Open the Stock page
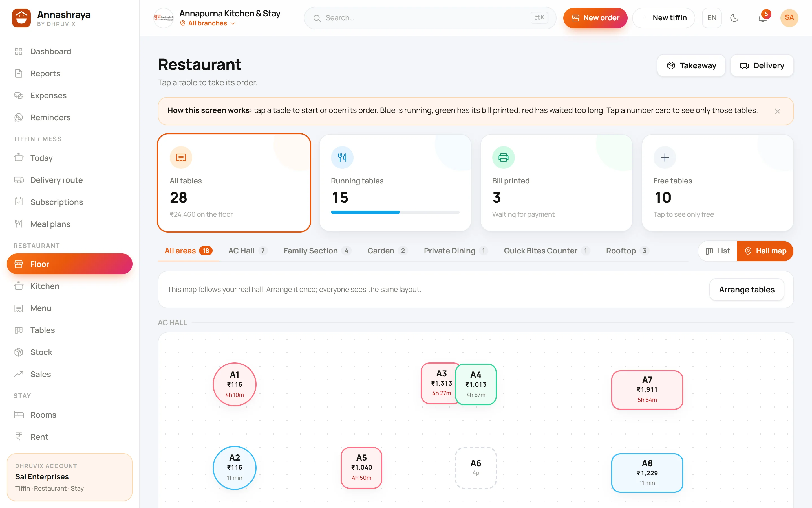Image resolution: width=812 pixels, height=508 pixels. 69,352
